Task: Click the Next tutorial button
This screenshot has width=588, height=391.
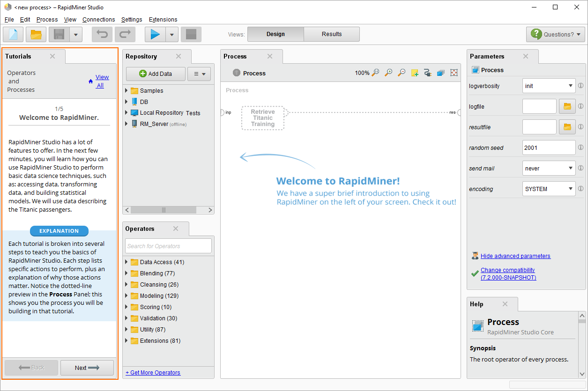Action: (87, 368)
